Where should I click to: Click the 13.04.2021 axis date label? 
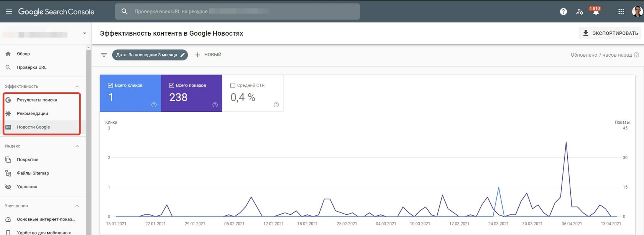[x=611, y=224]
